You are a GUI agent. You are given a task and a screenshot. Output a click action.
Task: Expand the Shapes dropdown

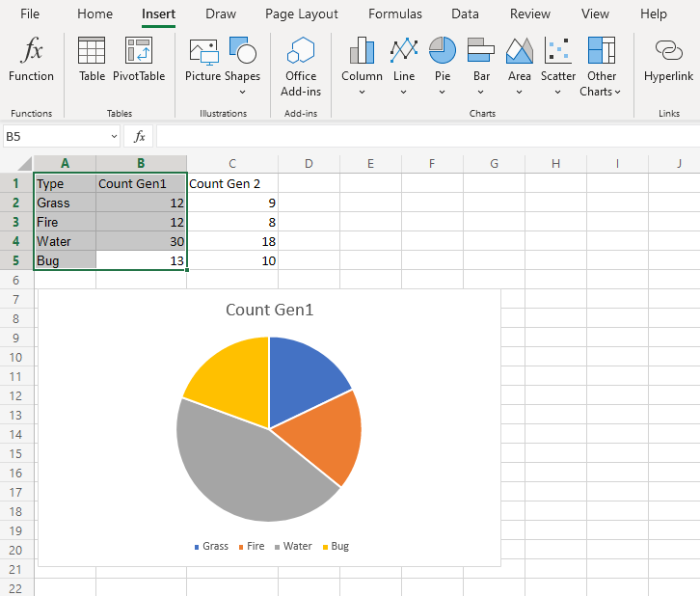pyautogui.click(x=242, y=92)
